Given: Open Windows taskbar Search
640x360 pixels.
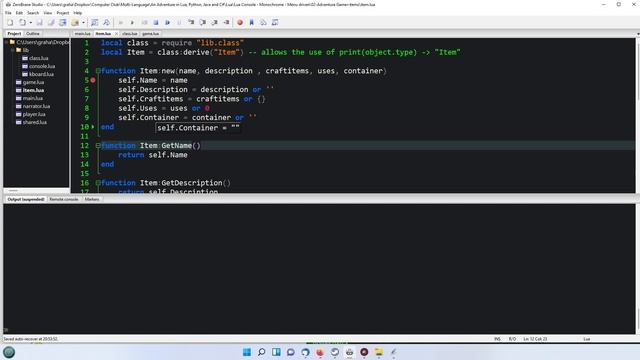Looking at the screenshot, I should 262,352.
